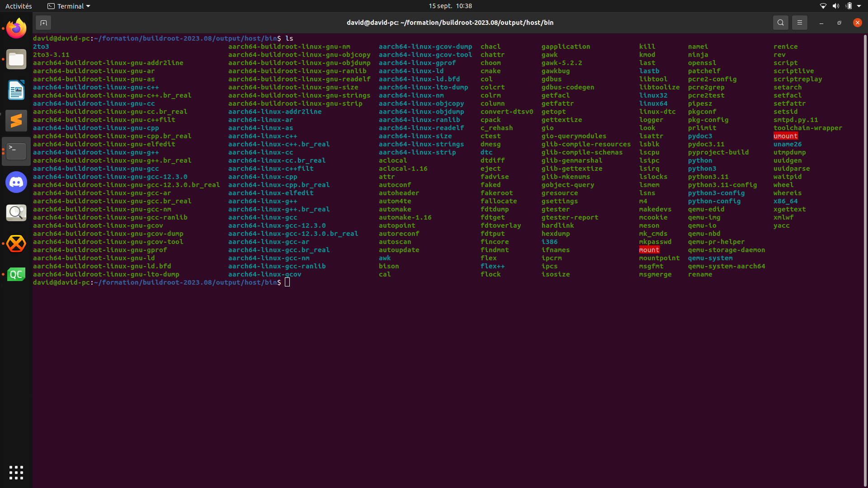Restore the terminal window size
Image resolution: width=868 pixels, height=488 pixels.
839,23
